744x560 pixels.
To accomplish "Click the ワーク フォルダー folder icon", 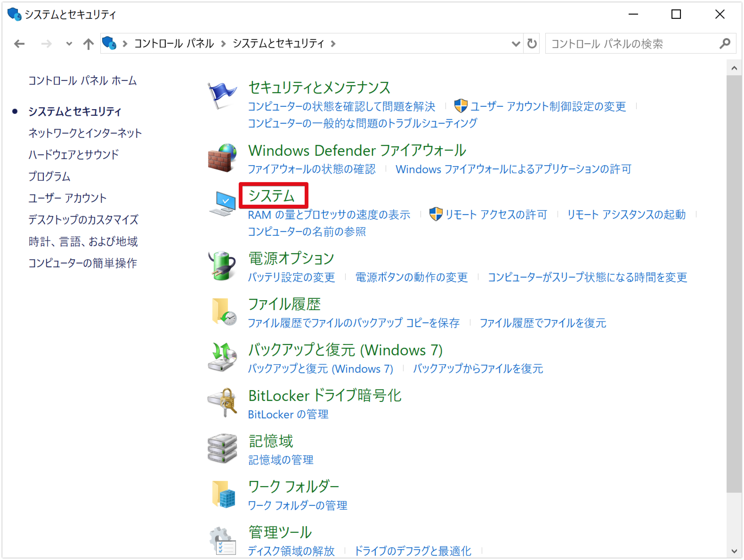I will tap(224, 494).
